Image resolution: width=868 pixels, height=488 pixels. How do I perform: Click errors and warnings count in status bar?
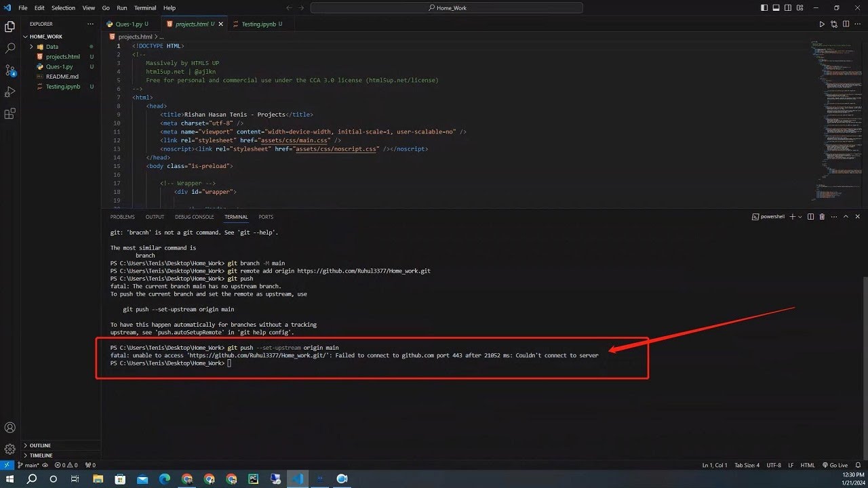pyautogui.click(x=66, y=465)
